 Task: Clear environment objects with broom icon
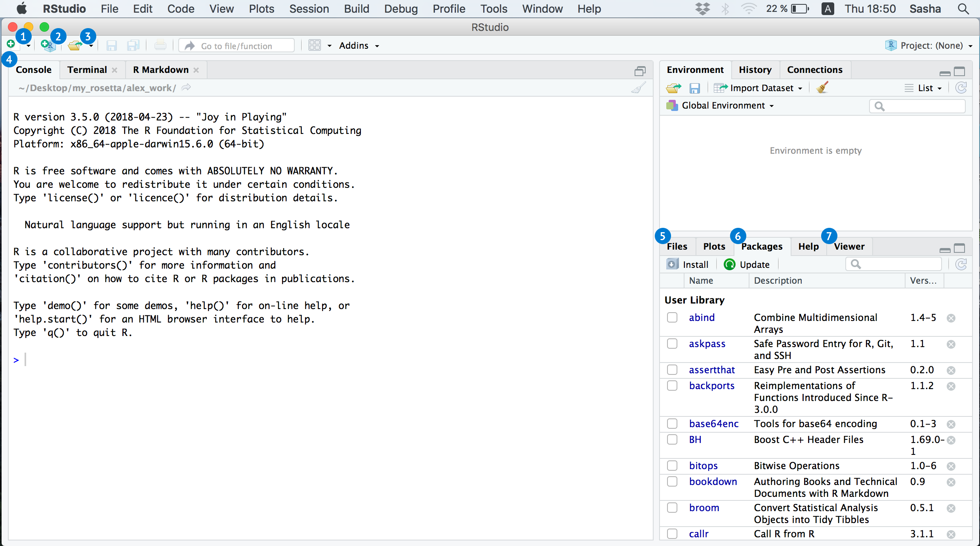[x=822, y=88]
